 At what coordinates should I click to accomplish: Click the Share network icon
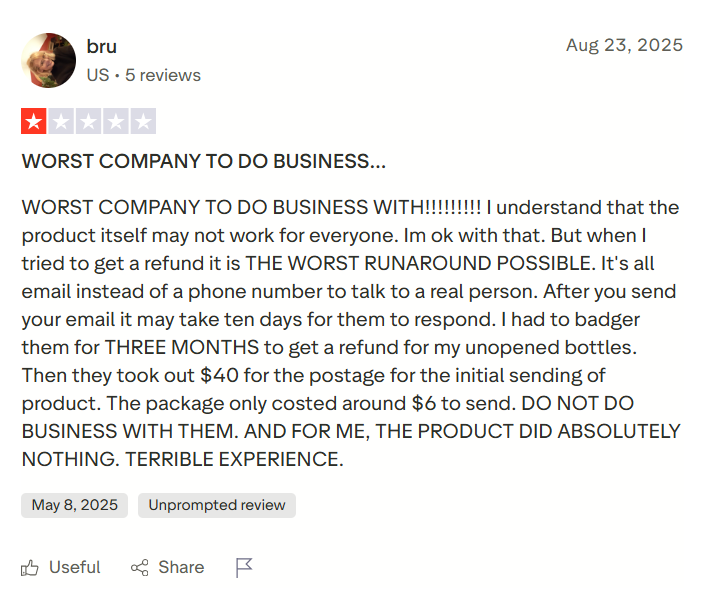pyautogui.click(x=140, y=568)
